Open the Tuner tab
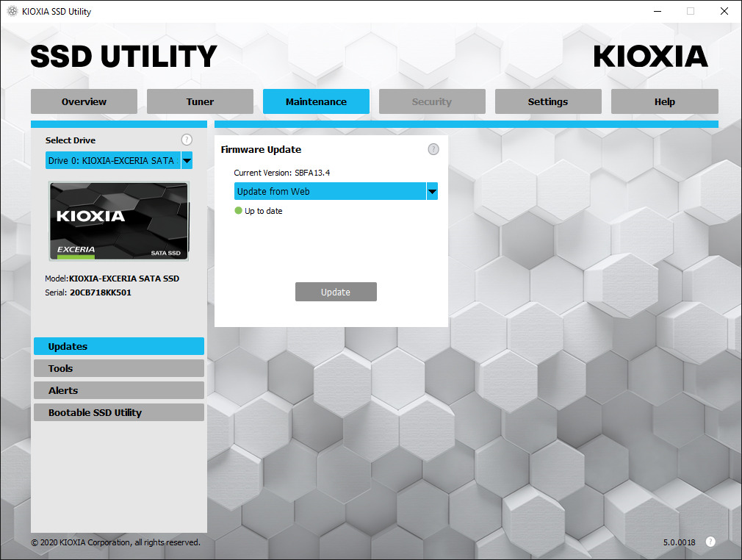Viewport: 742px width, 560px height. click(x=200, y=101)
